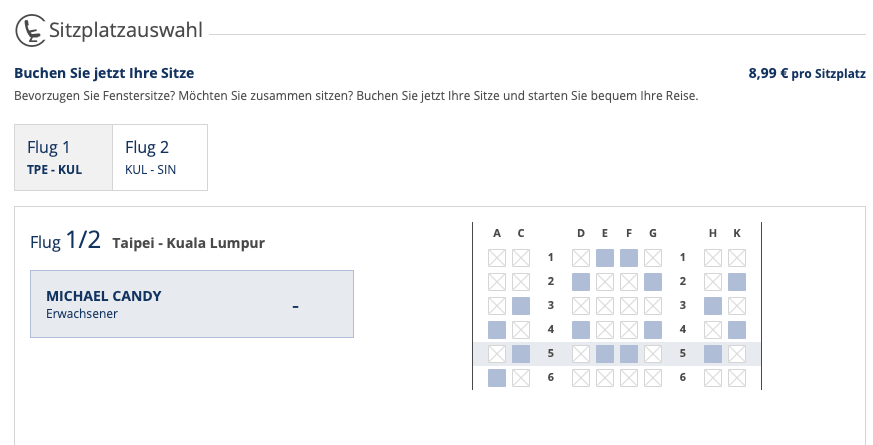The width and height of the screenshot is (873, 445).
Task: Select available window seat 4A
Action: coord(497,330)
